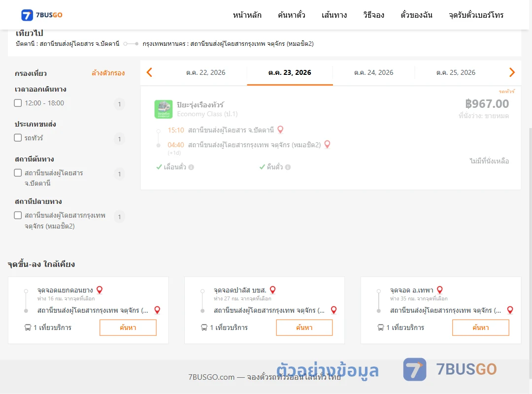This screenshot has width=532, height=394.
Task: Open เส้นทาง in the top navigation
Action: pyautogui.click(x=334, y=15)
